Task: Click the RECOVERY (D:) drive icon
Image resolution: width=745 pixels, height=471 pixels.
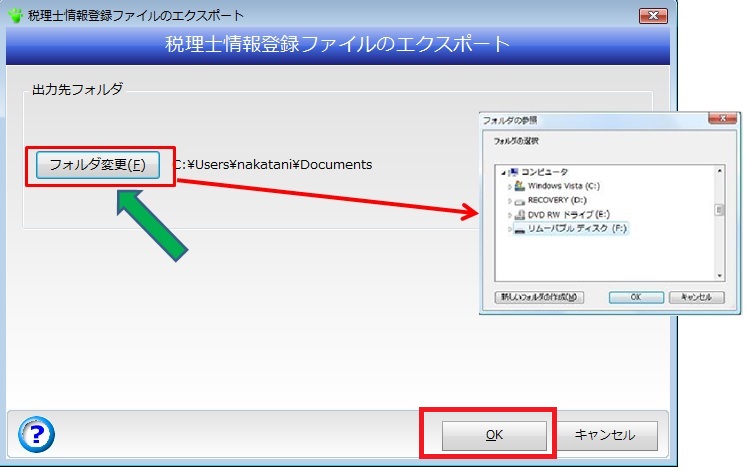Action: pos(519,200)
